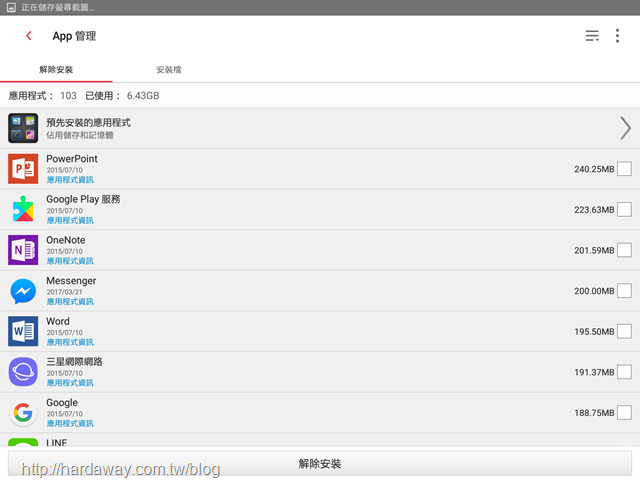
Task: Check the OneNote checkbox
Action: 624,250
